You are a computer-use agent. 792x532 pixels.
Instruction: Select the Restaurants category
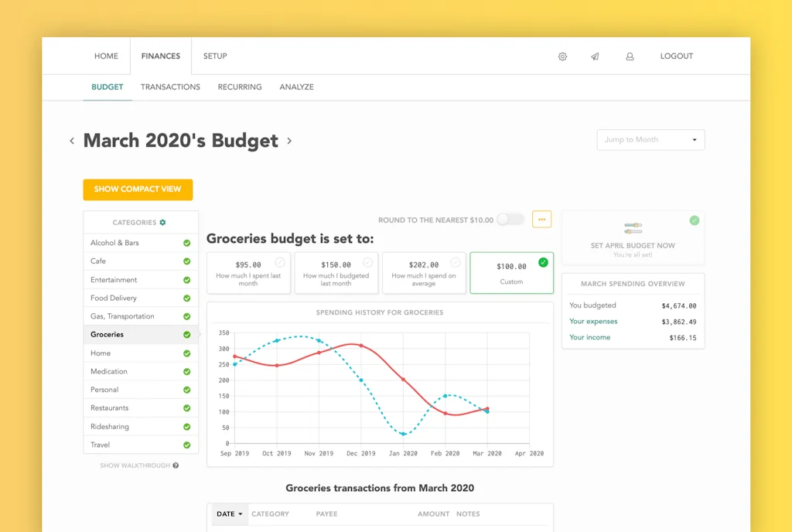coord(141,408)
